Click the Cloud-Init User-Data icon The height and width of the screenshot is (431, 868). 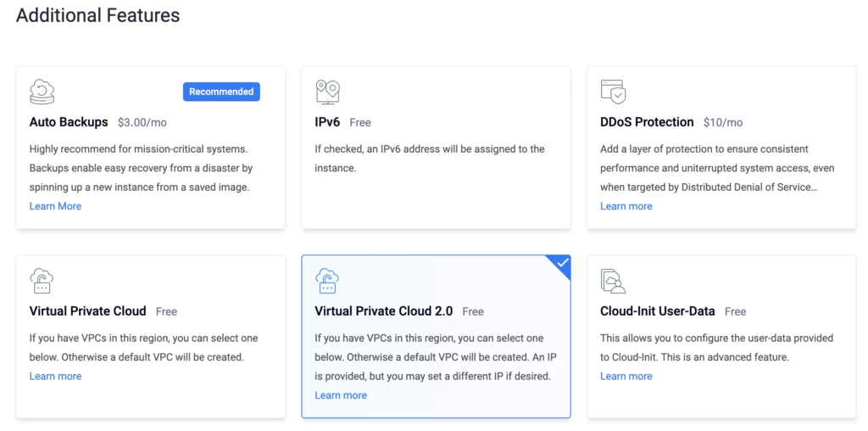coord(613,280)
